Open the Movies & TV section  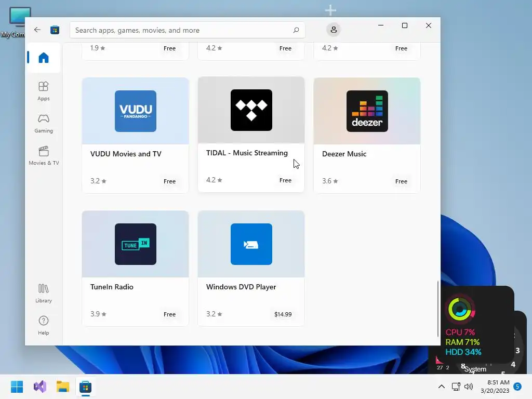tap(44, 155)
